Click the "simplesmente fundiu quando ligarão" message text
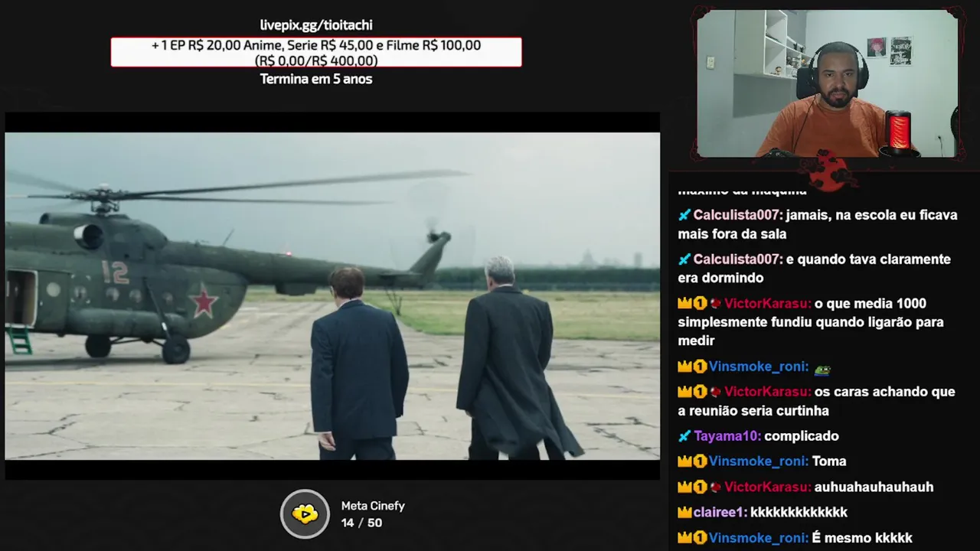Image resolution: width=980 pixels, height=551 pixels. (x=811, y=322)
